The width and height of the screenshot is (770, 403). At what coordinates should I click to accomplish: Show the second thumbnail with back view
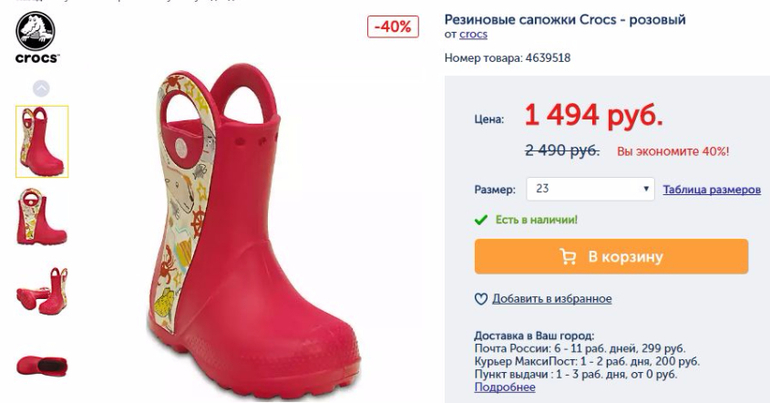tap(42, 217)
